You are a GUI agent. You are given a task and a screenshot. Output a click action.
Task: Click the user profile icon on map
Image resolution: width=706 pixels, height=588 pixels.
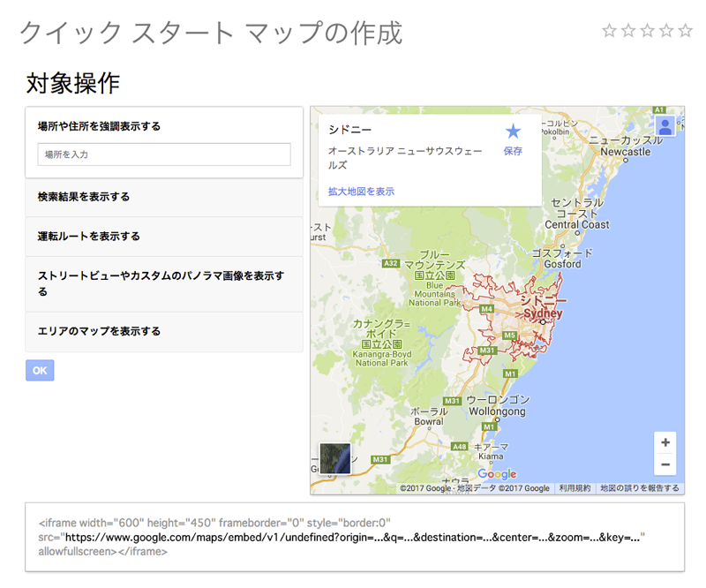[x=665, y=125]
